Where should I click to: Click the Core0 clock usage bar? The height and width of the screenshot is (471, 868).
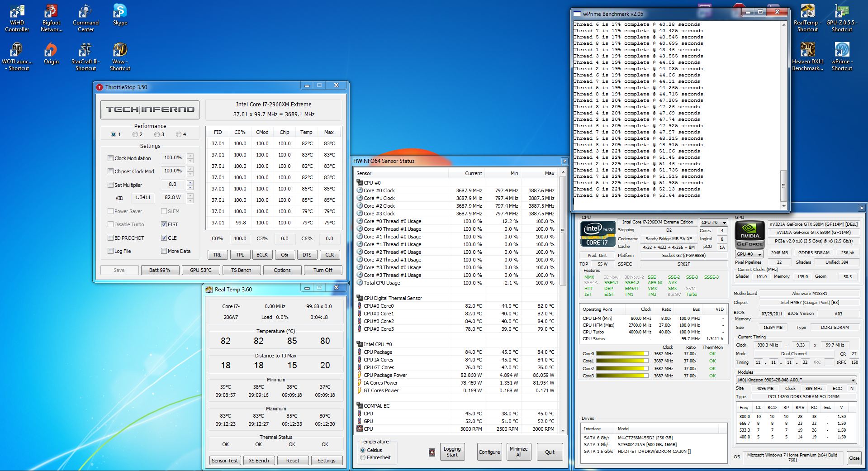(x=622, y=354)
